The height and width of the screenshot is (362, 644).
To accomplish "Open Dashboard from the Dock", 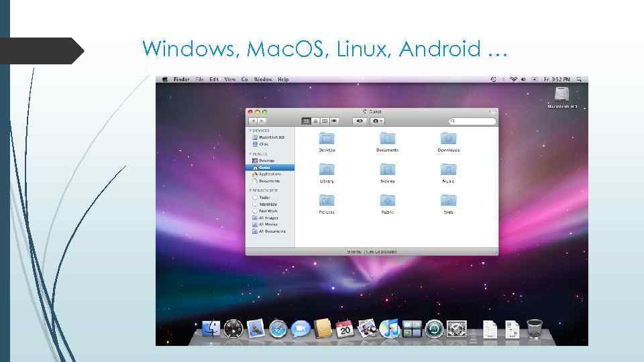I will 233,328.
